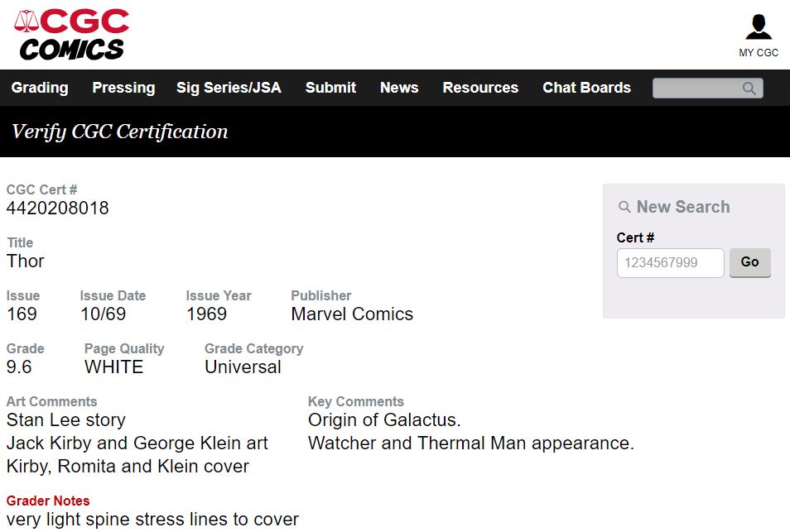This screenshot has height=532, width=790.
Task: Click the Verify CGC Certification heading
Action: click(120, 132)
